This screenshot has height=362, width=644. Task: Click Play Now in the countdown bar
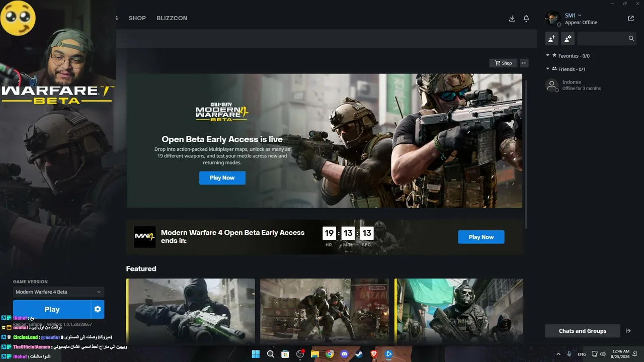[x=481, y=237]
